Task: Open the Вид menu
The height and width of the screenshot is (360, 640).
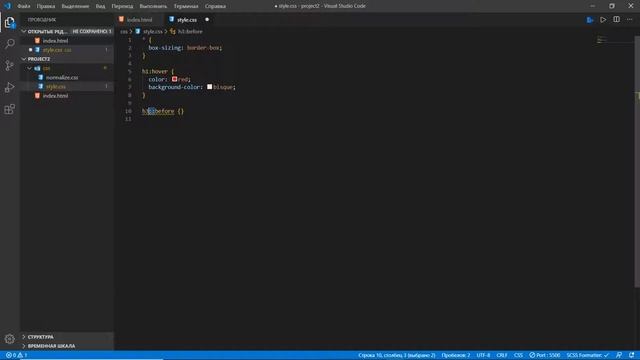Action: [x=100, y=6]
